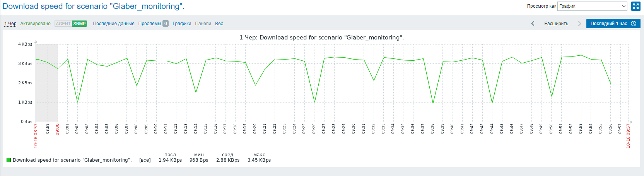Click the problems count badge
The width and height of the screenshot is (644, 176).
point(166,24)
